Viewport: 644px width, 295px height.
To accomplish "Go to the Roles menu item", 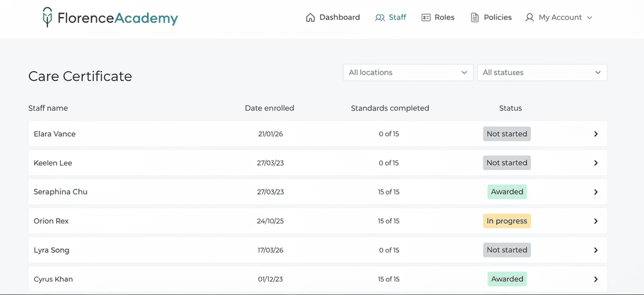I will (x=444, y=17).
